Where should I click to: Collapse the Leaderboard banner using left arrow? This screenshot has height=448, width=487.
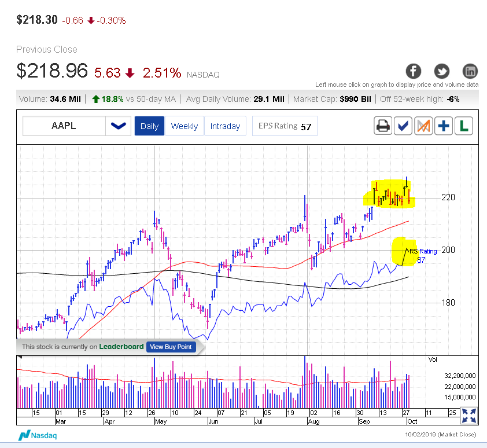tap(19, 357)
